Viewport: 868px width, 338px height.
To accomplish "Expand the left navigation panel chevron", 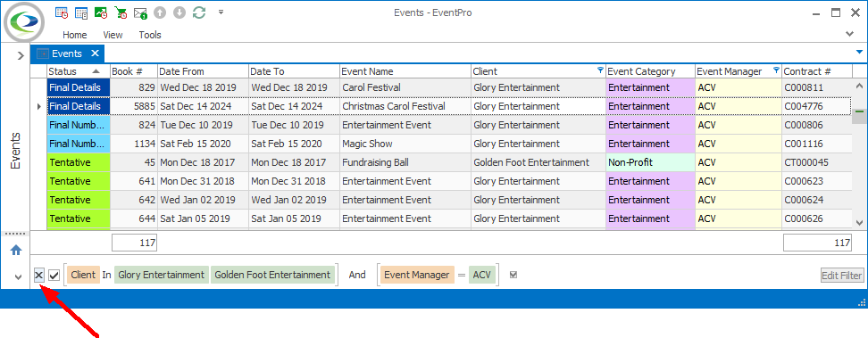I will [x=21, y=55].
